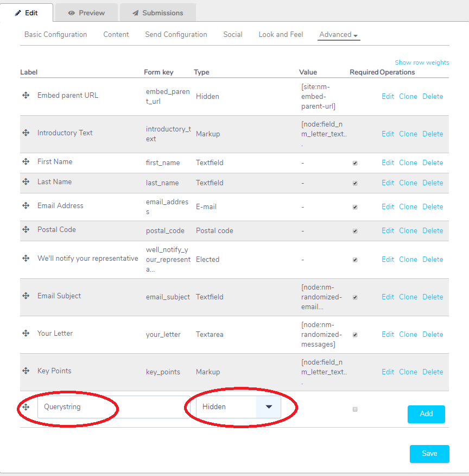The width and height of the screenshot is (469, 476).
Task: Click drag handle for First Name row
Action: tap(26, 161)
